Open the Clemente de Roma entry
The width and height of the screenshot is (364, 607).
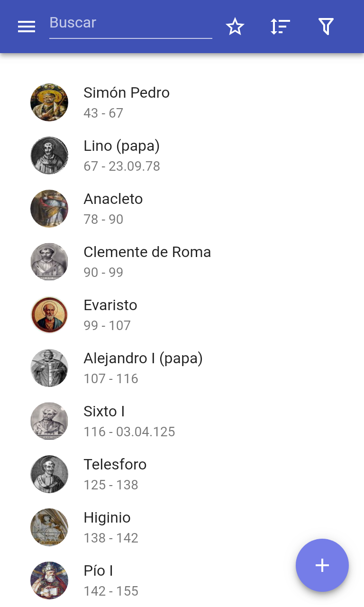point(182,262)
